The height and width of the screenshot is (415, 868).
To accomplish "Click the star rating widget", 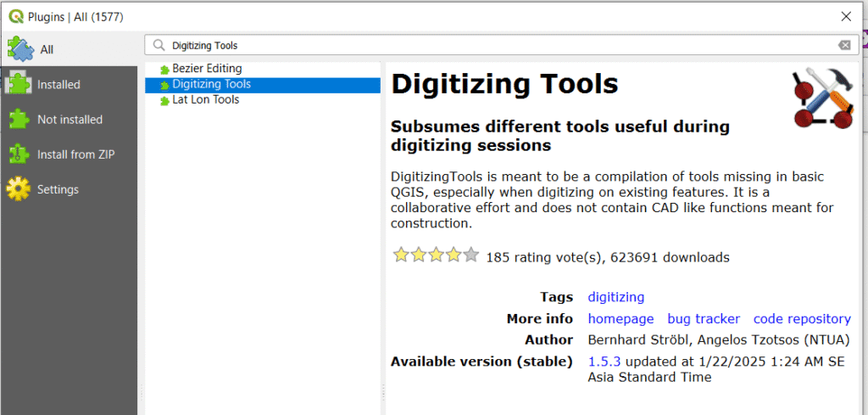I will coord(436,255).
